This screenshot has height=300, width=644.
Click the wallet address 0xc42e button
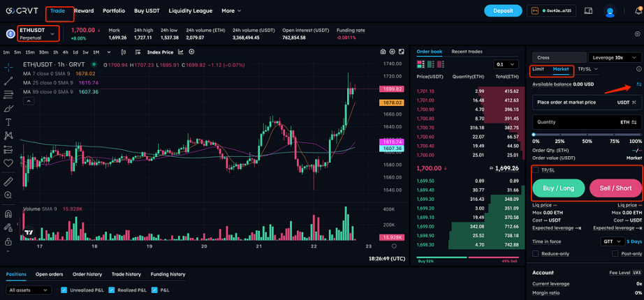point(552,10)
